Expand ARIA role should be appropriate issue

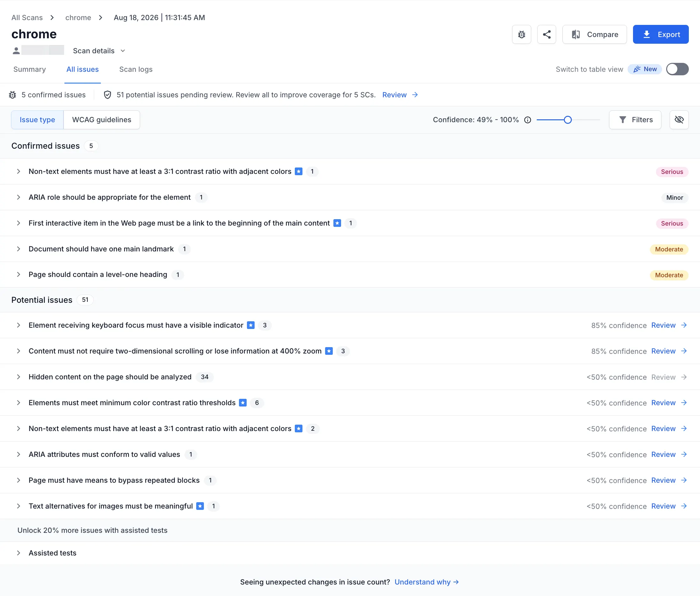pyautogui.click(x=19, y=197)
